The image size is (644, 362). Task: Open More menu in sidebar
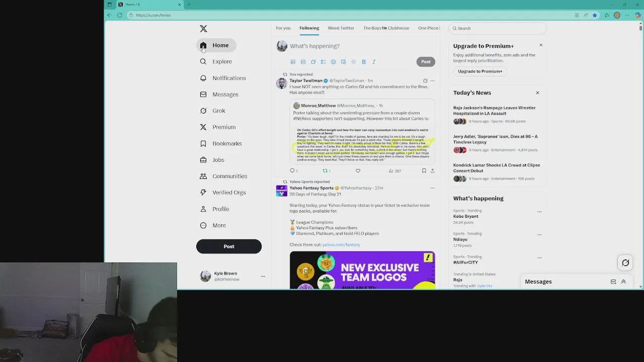pyautogui.click(x=213, y=225)
